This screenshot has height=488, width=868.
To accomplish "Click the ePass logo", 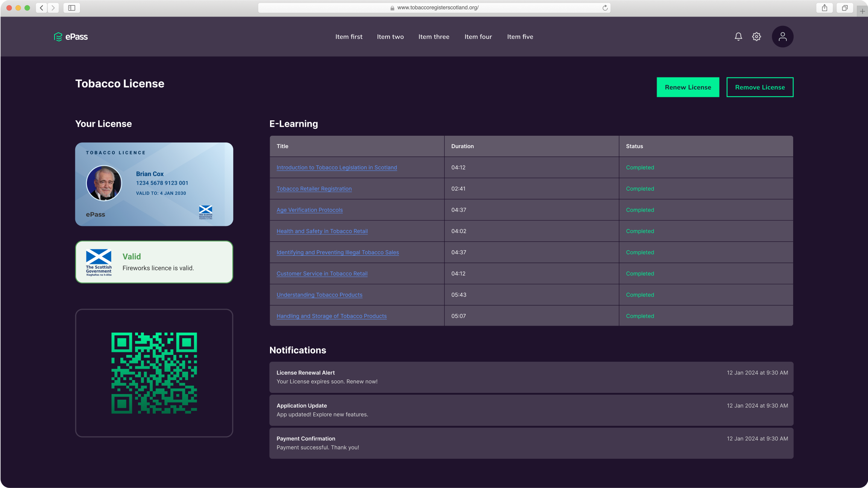I will coord(71,36).
